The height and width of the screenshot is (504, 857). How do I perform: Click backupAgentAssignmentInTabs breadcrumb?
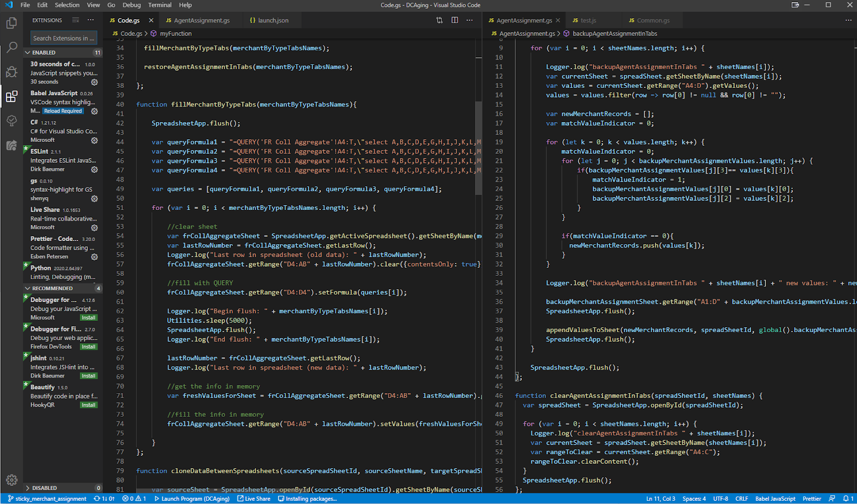[x=615, y=33]
